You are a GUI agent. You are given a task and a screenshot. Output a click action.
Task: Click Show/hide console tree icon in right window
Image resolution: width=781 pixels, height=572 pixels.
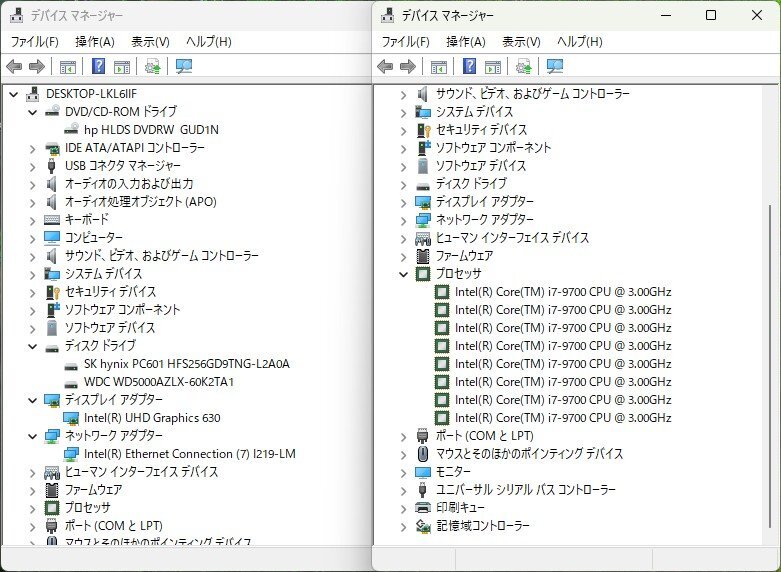(439, 66)
